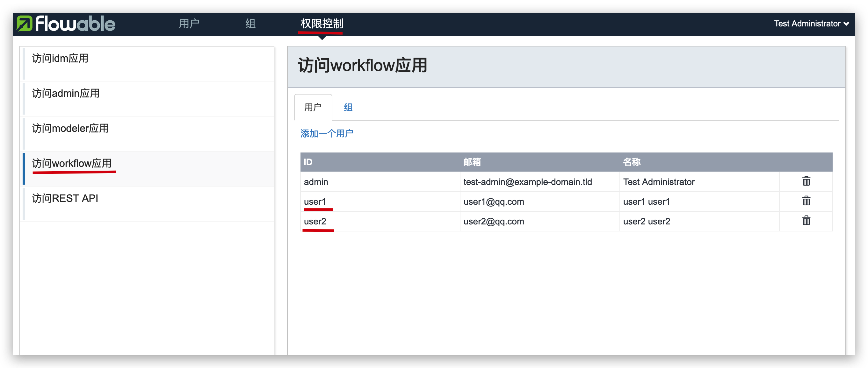Viewport: 868px width, 368px height.
Task: Switch to the 组 tab
Action: click(348, 107)
